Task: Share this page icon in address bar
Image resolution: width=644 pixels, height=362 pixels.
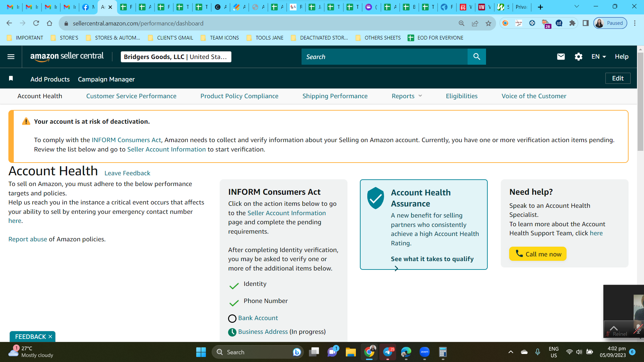Action: [475, 23]
